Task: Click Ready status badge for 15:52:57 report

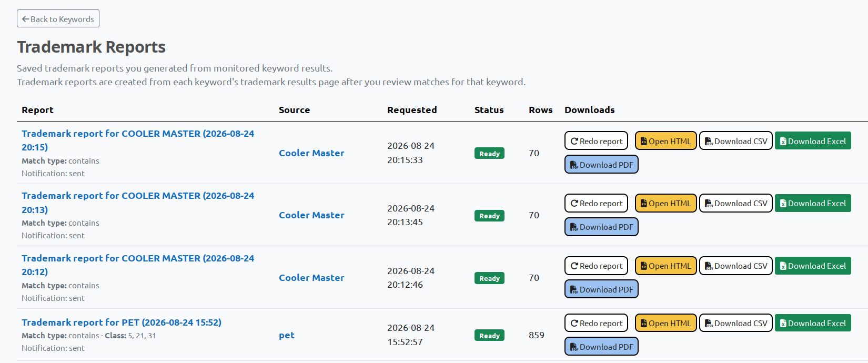Action: (x=489, y=336)
